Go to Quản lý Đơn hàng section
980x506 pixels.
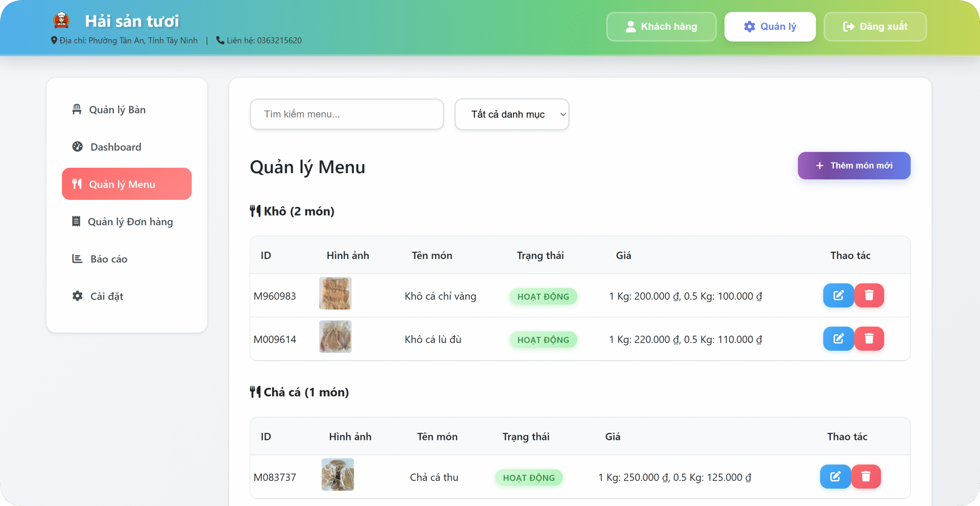tap(130, 222)
